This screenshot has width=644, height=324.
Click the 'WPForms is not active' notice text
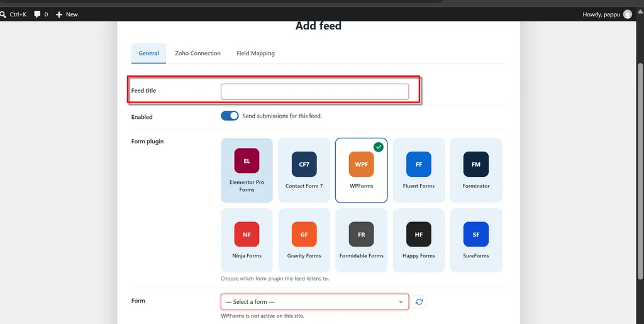(262, 316)
